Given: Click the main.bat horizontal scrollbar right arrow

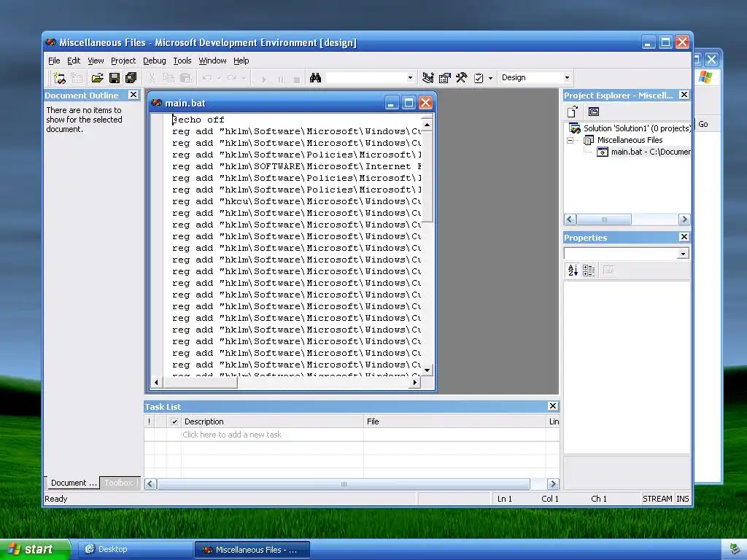Looking at the screenshot, I should [415, 382].
